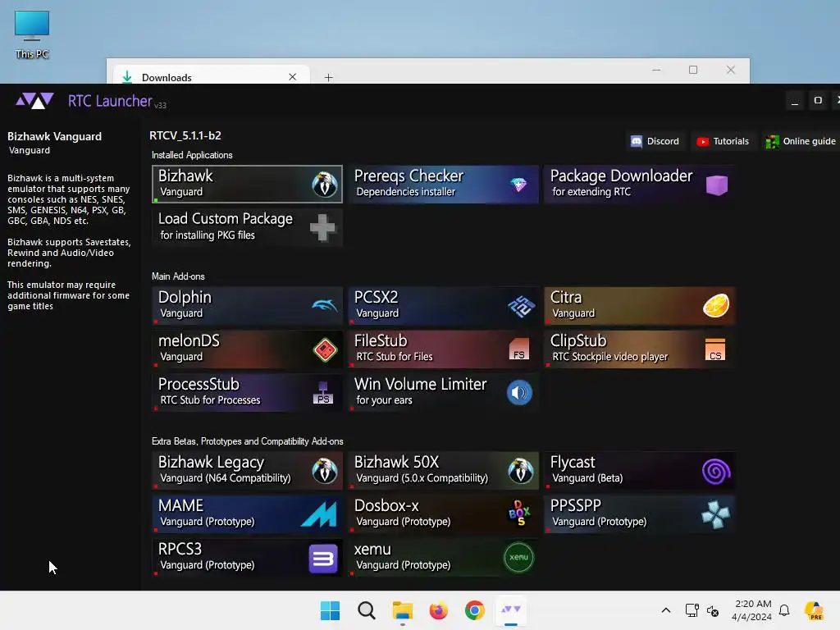The height and width of the screenshot is (630, 840).
Task: Select xemu Vanguard Prototype title
Action: click(x=372, y=550)
